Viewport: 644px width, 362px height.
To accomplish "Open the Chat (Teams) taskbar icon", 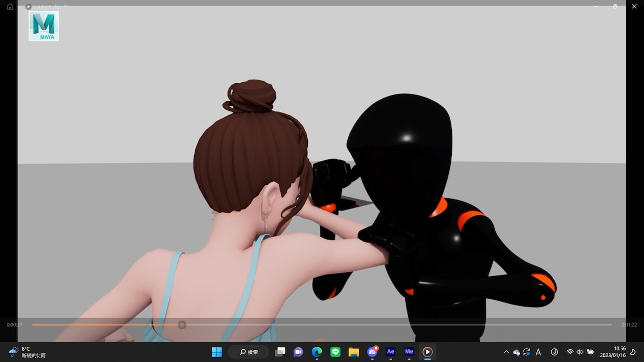I will [x=298, y=352].
